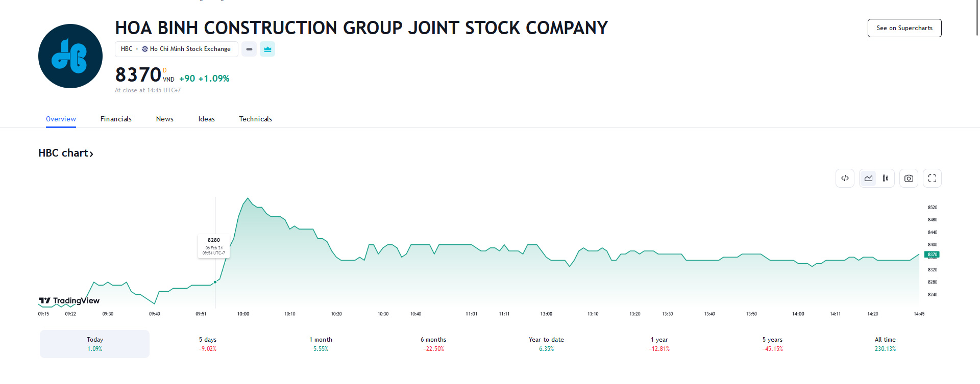The height and width of the screenshot is (384, 980).
Task: Switch to candlestick chart style
Action: coord(886,178)
